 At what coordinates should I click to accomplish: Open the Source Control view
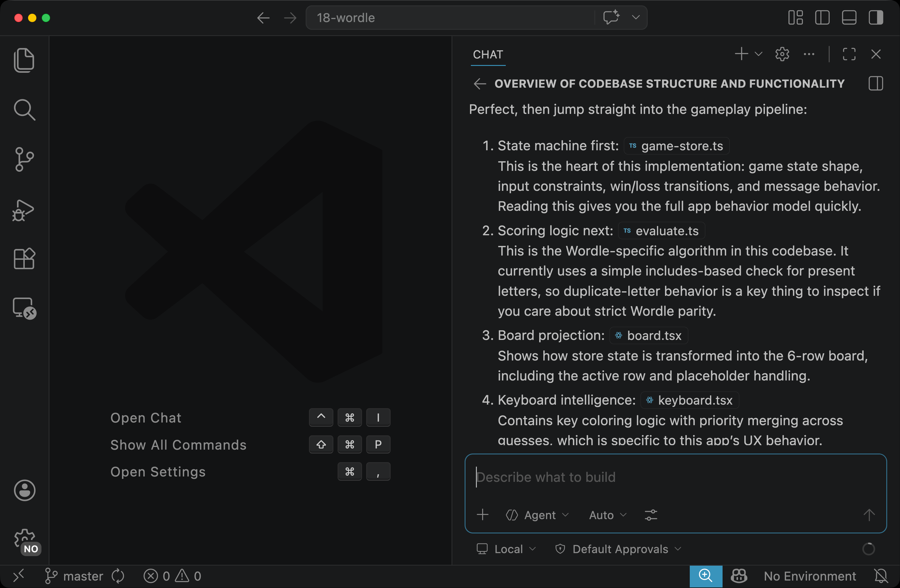pyautogui.click(x=24, y=159)
